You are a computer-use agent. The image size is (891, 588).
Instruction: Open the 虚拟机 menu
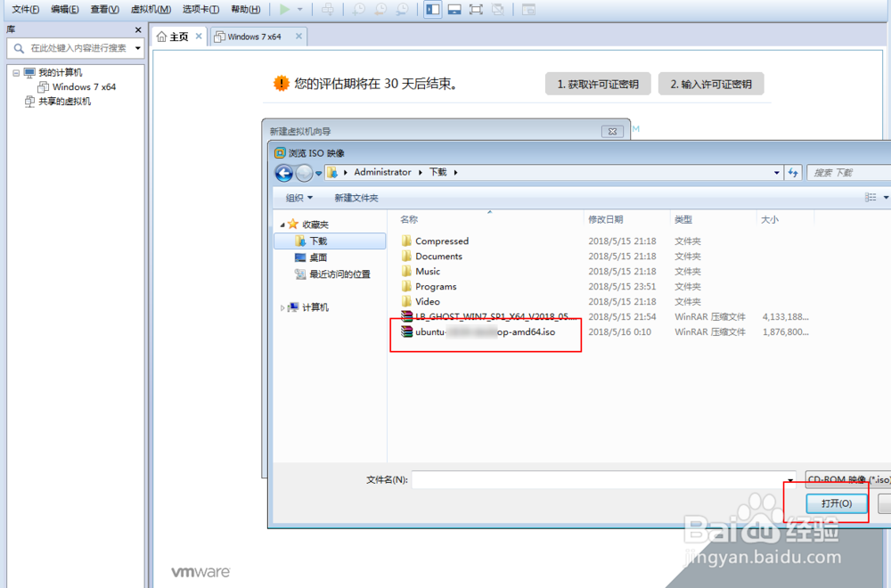[x=150, y=10]
